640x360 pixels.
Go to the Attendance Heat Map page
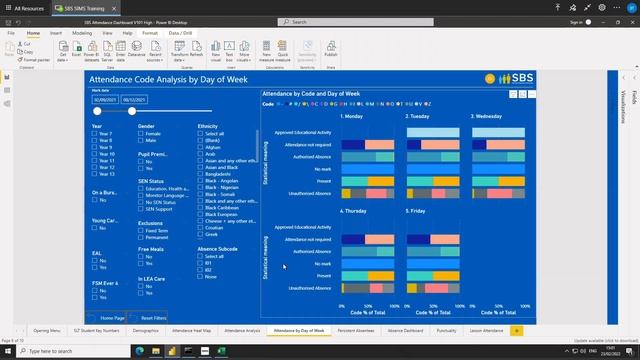tap(191, 331)
